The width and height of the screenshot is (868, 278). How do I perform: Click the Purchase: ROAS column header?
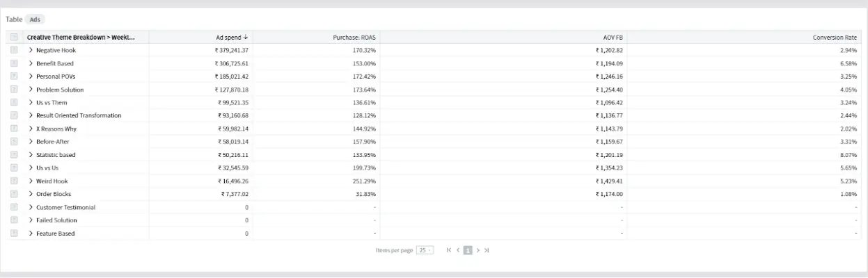[354, 37]
